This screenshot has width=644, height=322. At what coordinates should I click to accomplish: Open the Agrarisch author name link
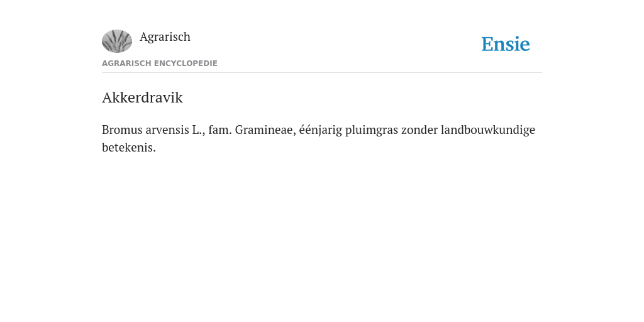click(165, 36)
